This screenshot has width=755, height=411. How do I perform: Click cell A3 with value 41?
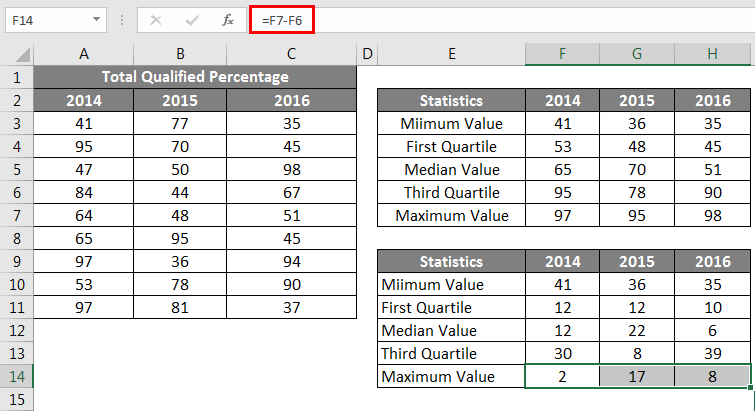coord(83,124)
